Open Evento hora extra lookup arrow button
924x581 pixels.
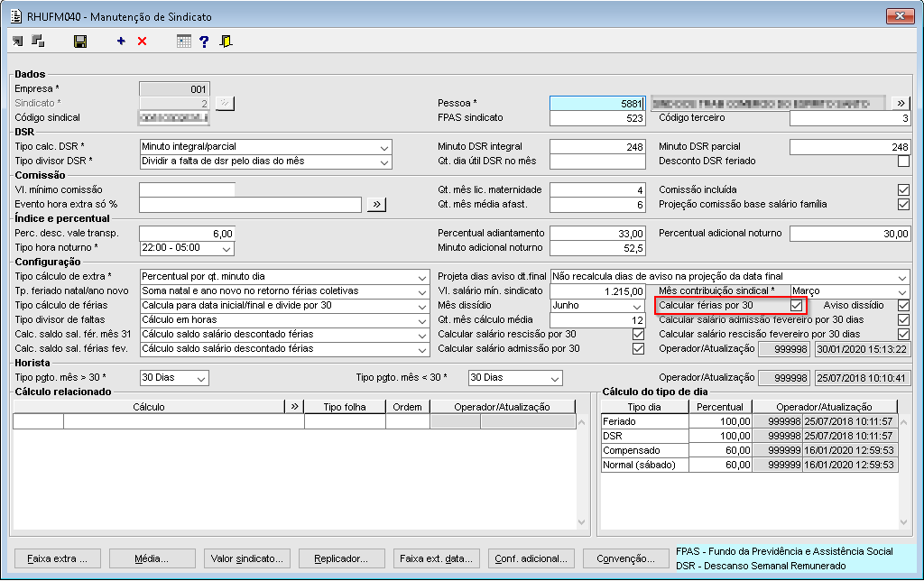click(x=376, y=205)
